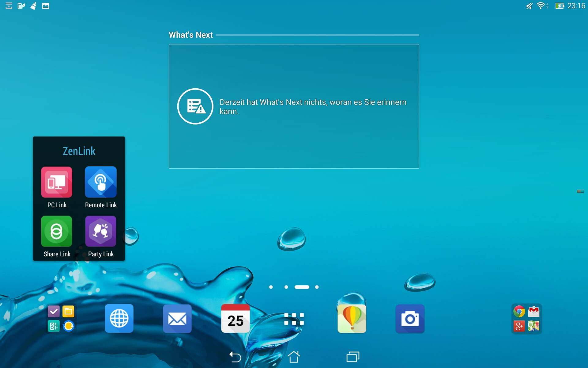588x368 pixels.
Task: Open the web browser globe icon
Action: tap(119, 319)
